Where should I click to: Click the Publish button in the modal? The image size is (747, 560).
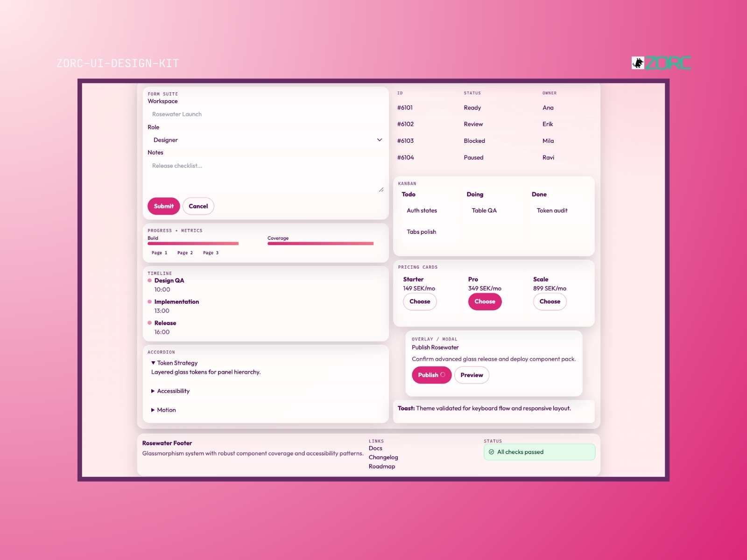pyautogui.click(x=431, y=375)
